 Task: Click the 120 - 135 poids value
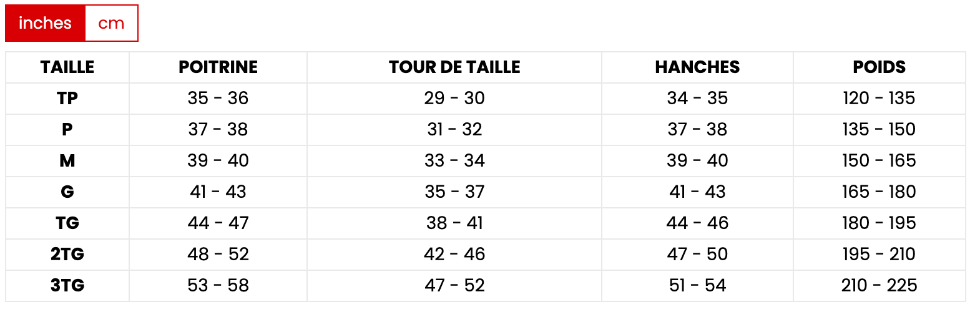(x=879, y=99)
